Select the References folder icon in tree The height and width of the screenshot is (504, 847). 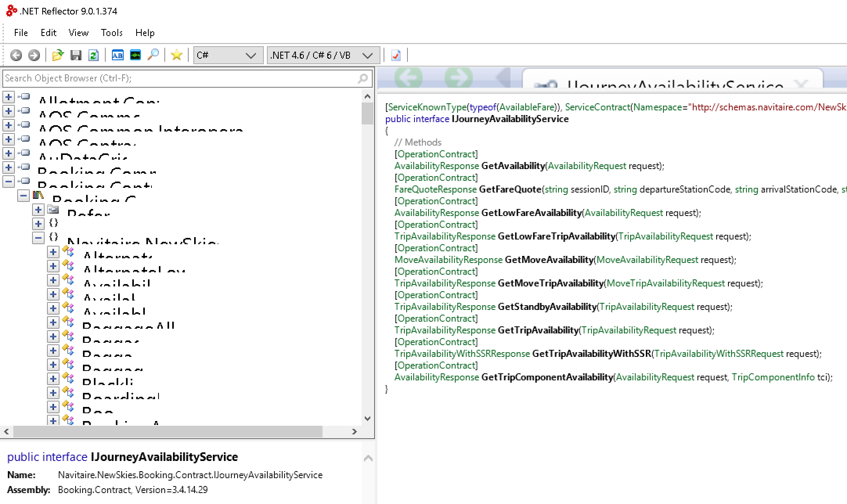pos(53,209)
